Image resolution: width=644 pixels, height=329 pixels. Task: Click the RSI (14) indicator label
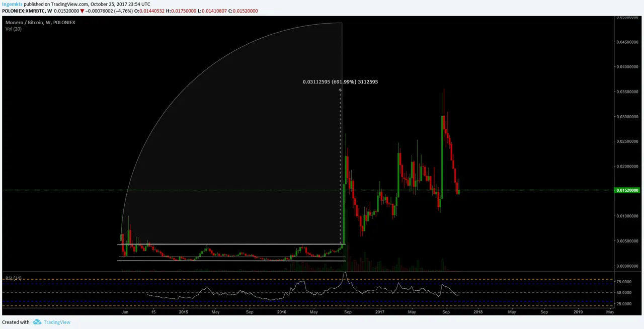pyautogui.click(x=14, y=278)
